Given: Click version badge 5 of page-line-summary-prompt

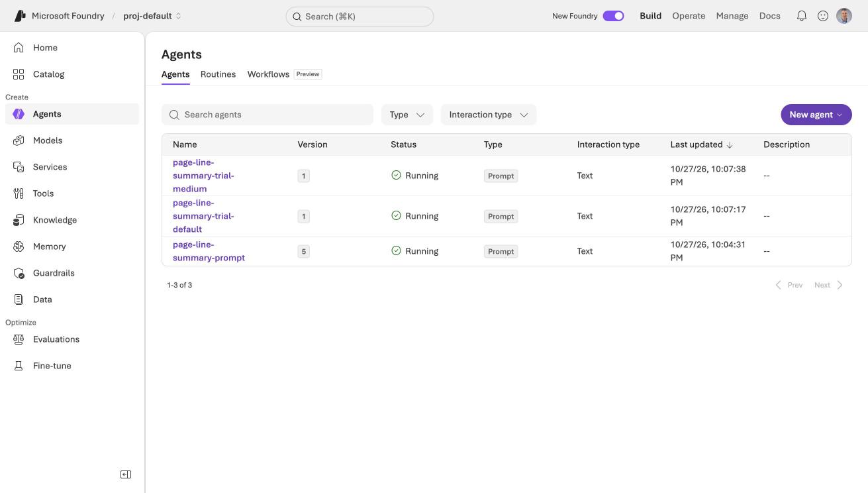Looking at the screenshot, I should [x=304, y=251].
